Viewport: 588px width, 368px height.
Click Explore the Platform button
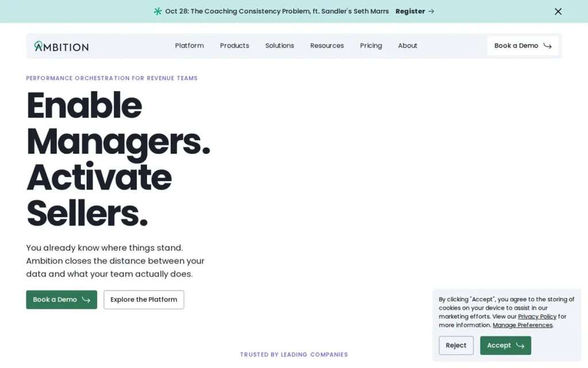coord(144,300)
